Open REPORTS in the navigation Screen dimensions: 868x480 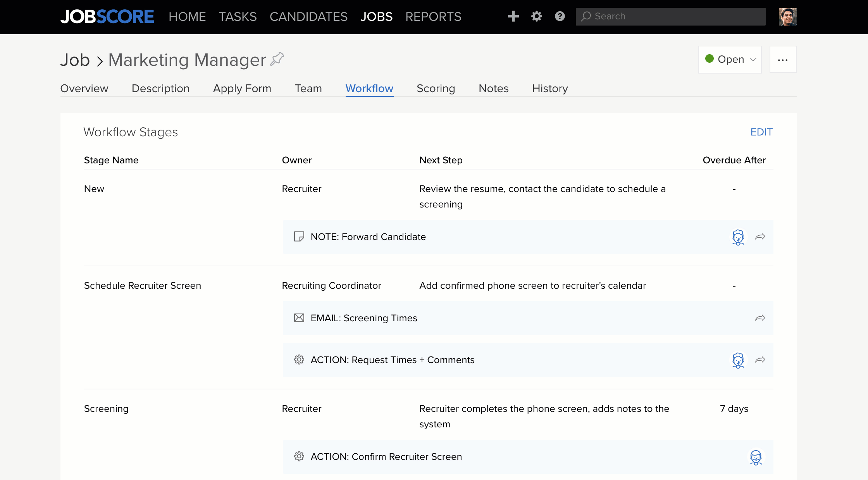[433, 17]
